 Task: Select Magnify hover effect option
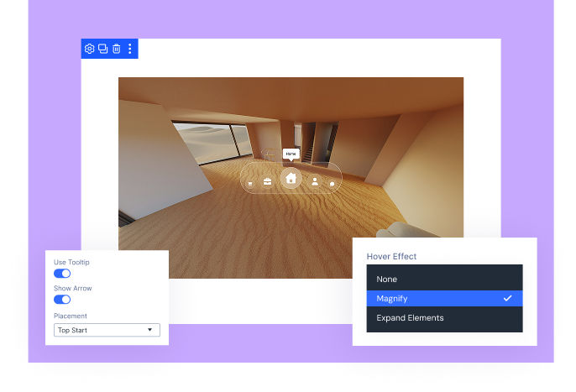click(444, 298)
